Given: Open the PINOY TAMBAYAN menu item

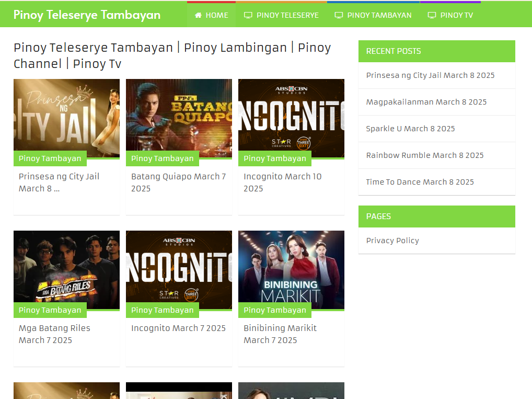Looking at the screenshot, I should point(373,15).
